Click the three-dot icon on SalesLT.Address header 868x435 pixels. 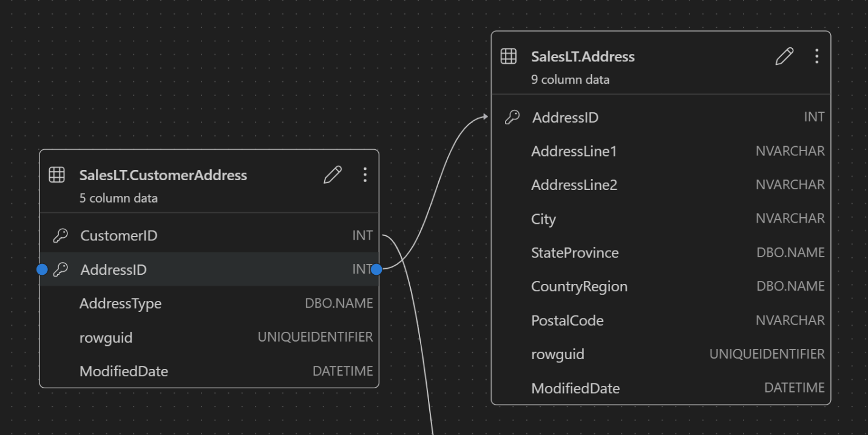pos(816,56)
